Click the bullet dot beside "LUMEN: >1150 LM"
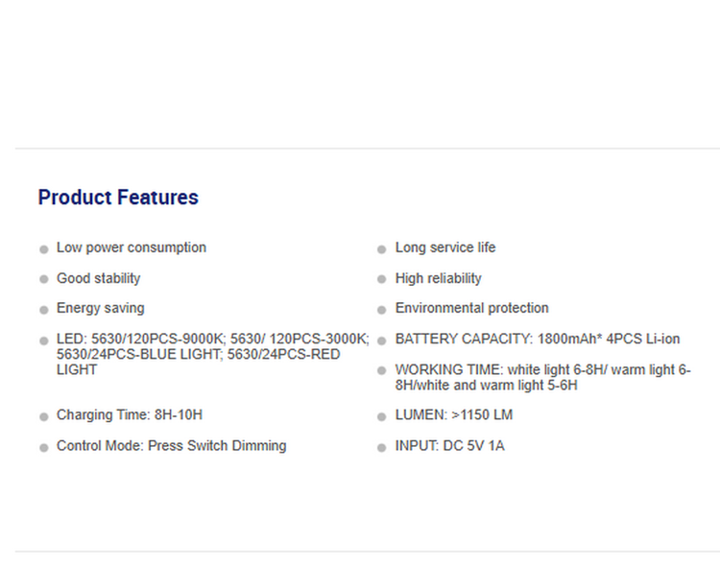This screenshot has height=588, width=720. pos(382,417)
